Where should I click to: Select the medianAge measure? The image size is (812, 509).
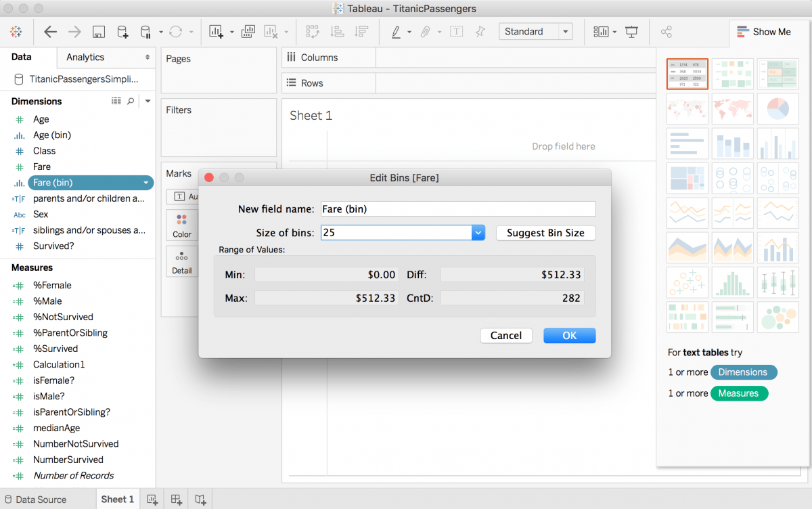(57, 428)
